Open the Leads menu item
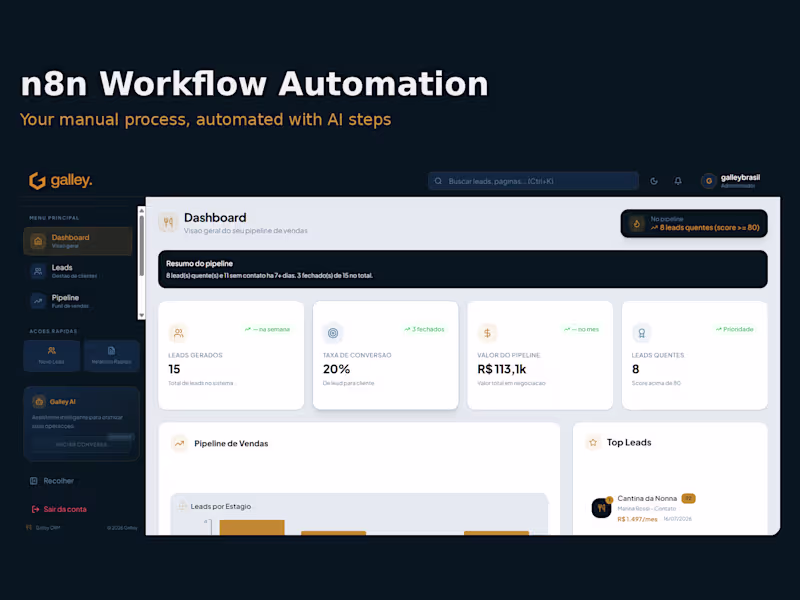Screen dimensions: 800x600 point(78,271)
